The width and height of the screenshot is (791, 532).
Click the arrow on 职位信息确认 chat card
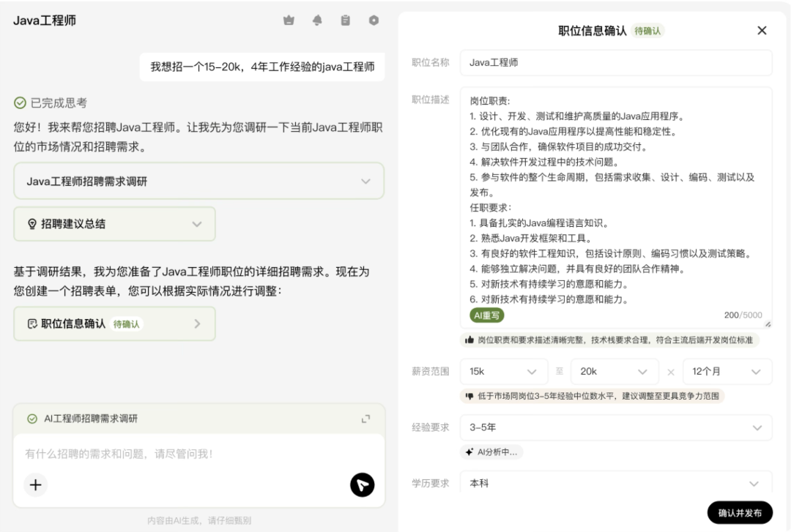click(x=197, y=323)
